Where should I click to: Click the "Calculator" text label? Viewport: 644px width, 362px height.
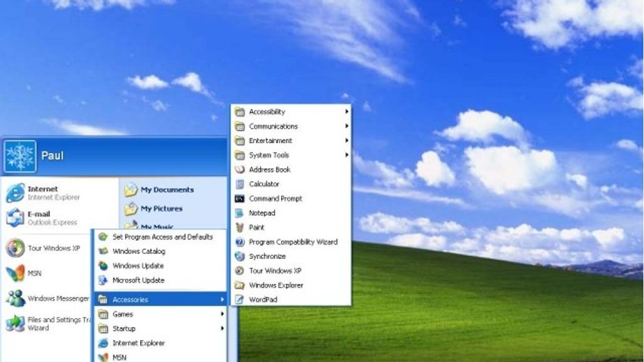click(x=264, y=184)
